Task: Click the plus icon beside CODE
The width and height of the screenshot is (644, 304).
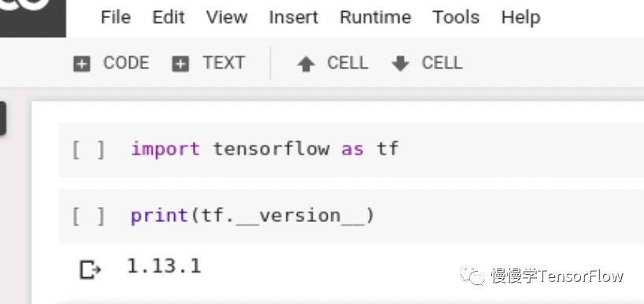Action: click(x=82, y=64)
